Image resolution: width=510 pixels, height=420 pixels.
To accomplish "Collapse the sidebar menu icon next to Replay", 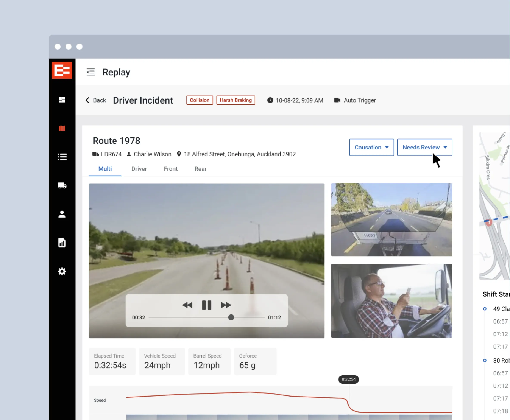I will 90,72.
